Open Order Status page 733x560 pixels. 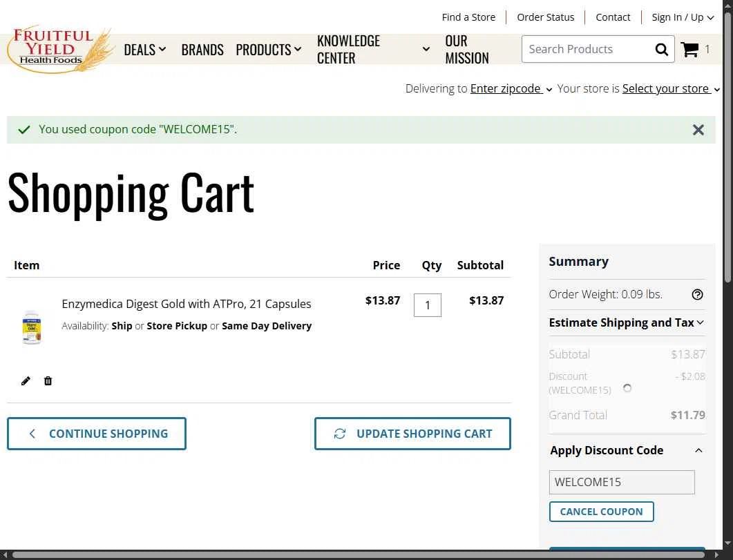click(x=546, y=17)
